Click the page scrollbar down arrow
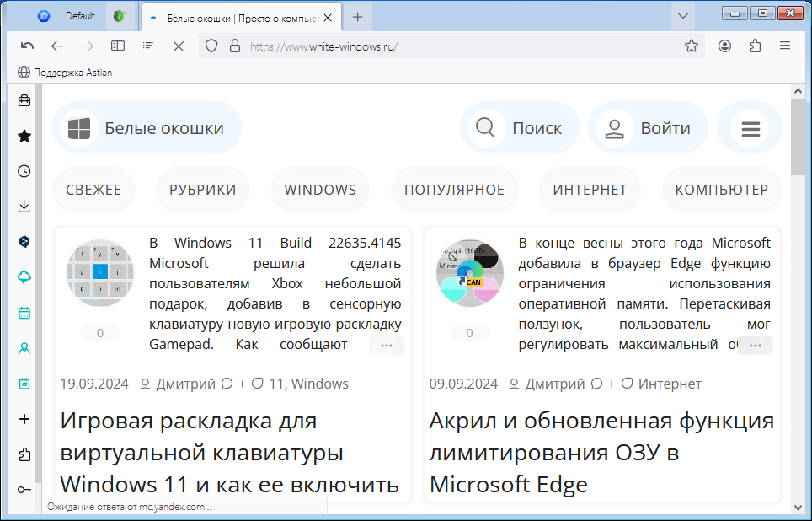 pos(798,508)
